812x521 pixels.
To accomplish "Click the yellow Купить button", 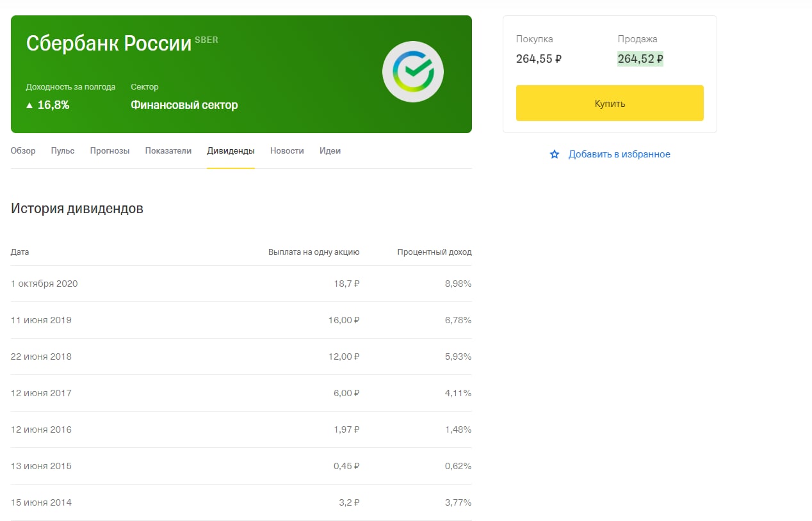I will coord(610,103).
